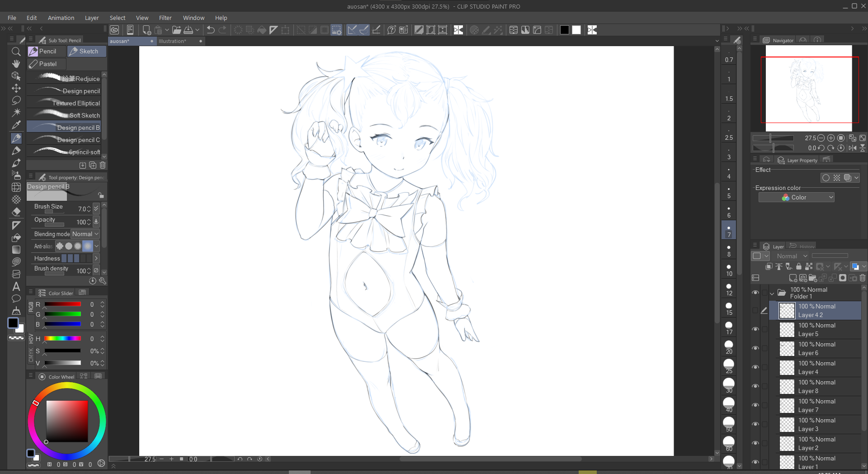This screenshot has height=474, width=868.
Task: Toggle Lock layer icon
Action: pos(799,266)
